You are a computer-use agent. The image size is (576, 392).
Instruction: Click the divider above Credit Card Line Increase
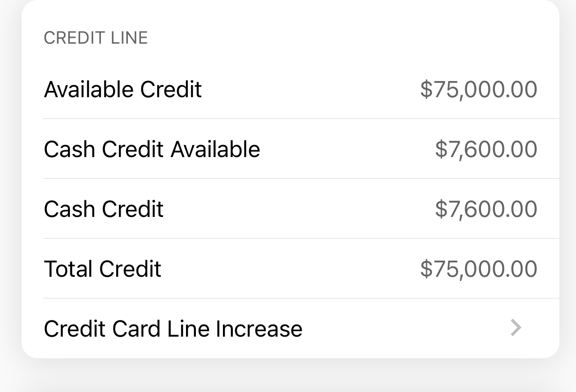(x=301, y=298)
